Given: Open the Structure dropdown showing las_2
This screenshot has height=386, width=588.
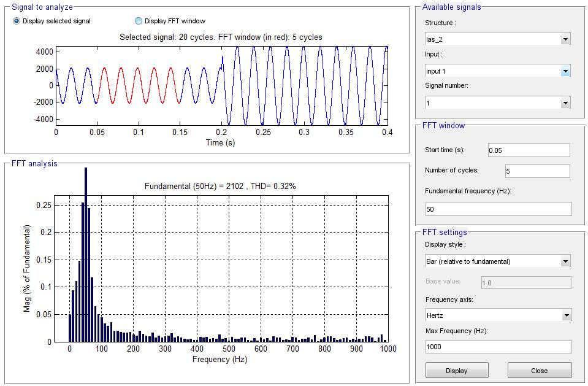Looking at the screenshot, I should click(497, 39).
